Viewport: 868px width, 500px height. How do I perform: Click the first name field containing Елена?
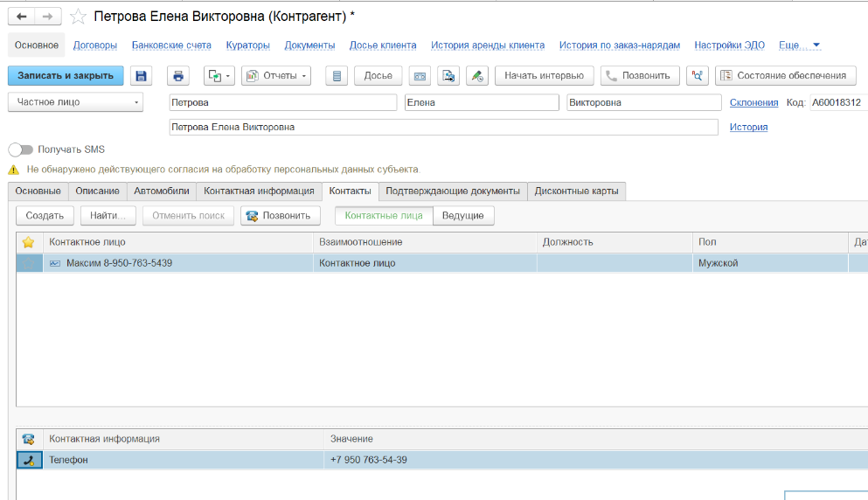coord(481,102)
